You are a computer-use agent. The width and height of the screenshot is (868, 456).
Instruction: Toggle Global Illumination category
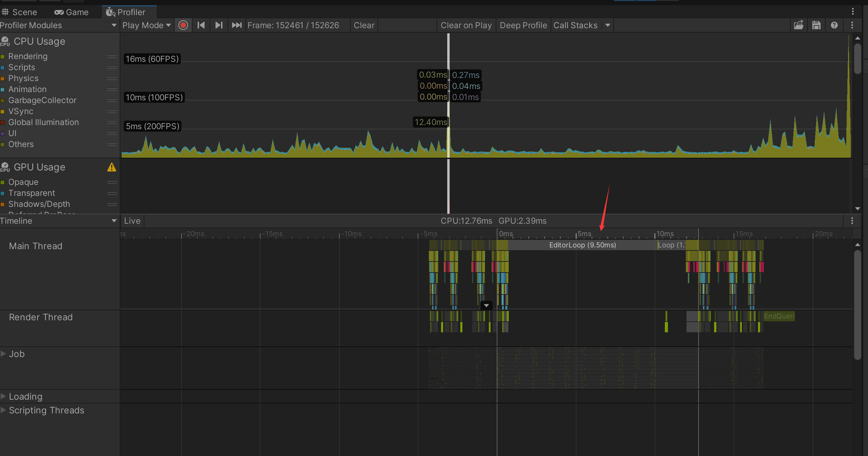(x=2, y=122)
